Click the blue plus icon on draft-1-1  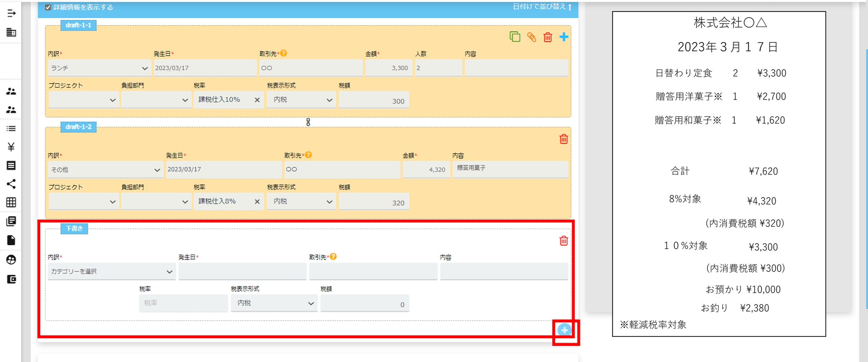coord(564,37)
